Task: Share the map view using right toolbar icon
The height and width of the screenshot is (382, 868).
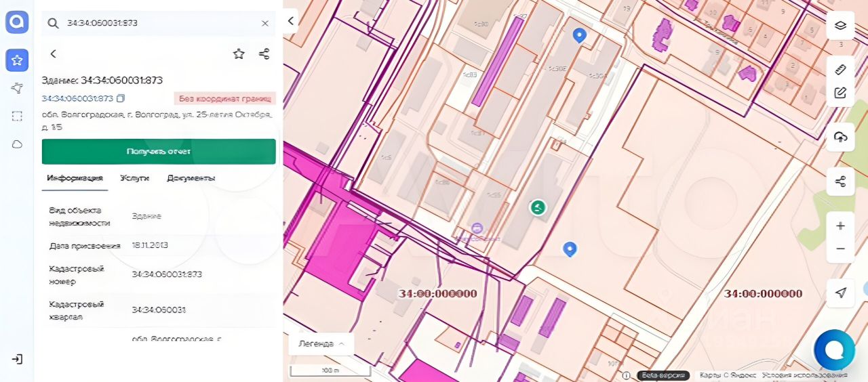Action: click(x=840, y=182)
